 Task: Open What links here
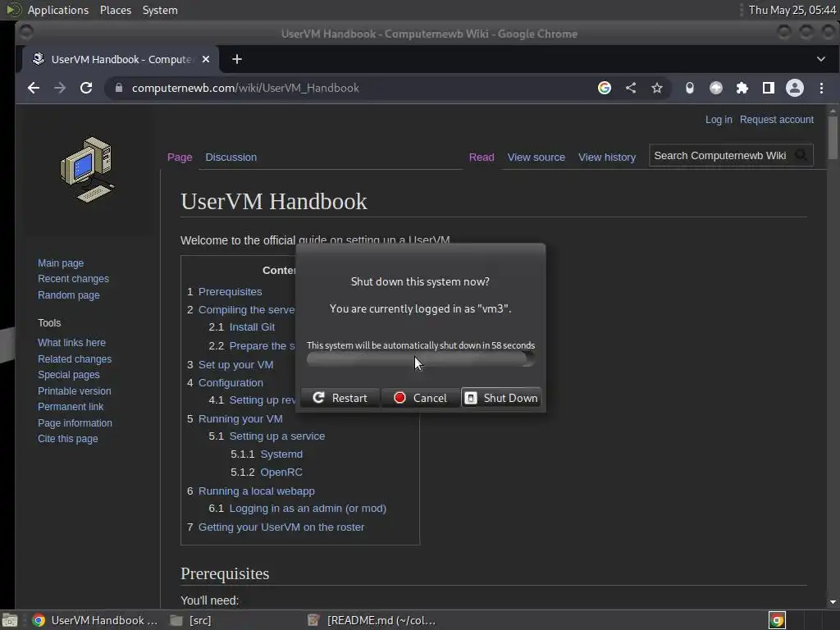pyautogui.click(x=72, y=342)
